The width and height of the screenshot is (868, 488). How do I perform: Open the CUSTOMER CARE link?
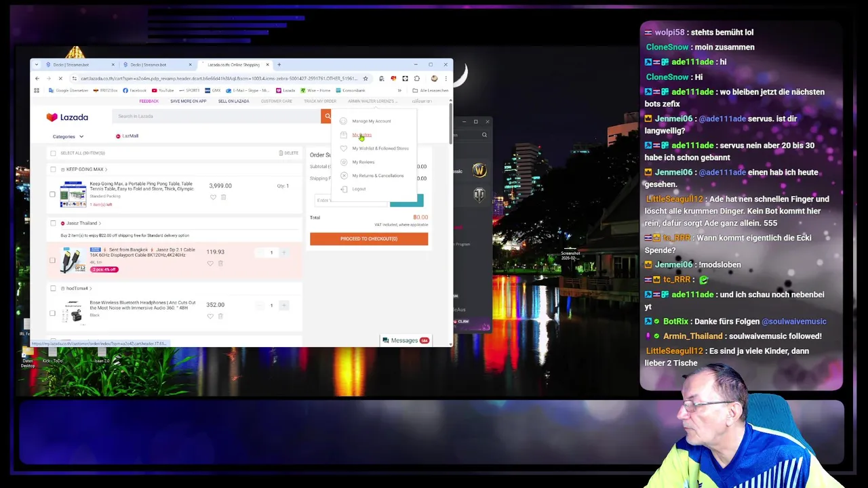(x=277, y=101)
